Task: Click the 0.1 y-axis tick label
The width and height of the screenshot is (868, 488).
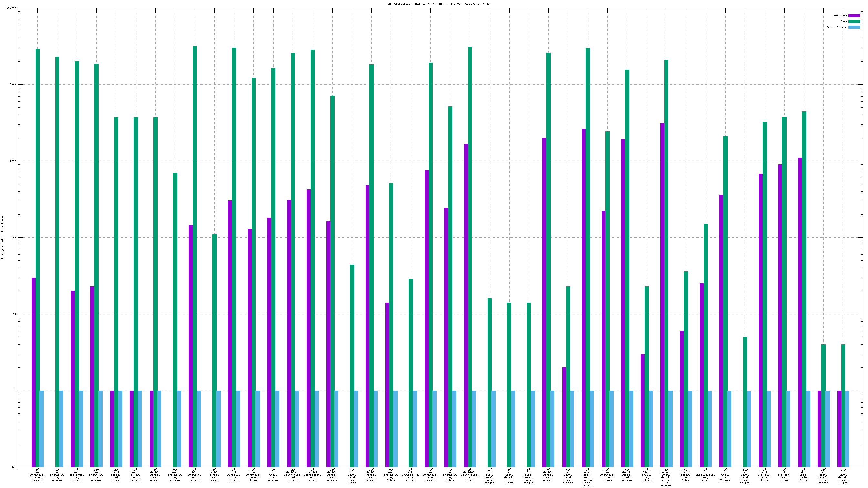Action: coord(14,467)
